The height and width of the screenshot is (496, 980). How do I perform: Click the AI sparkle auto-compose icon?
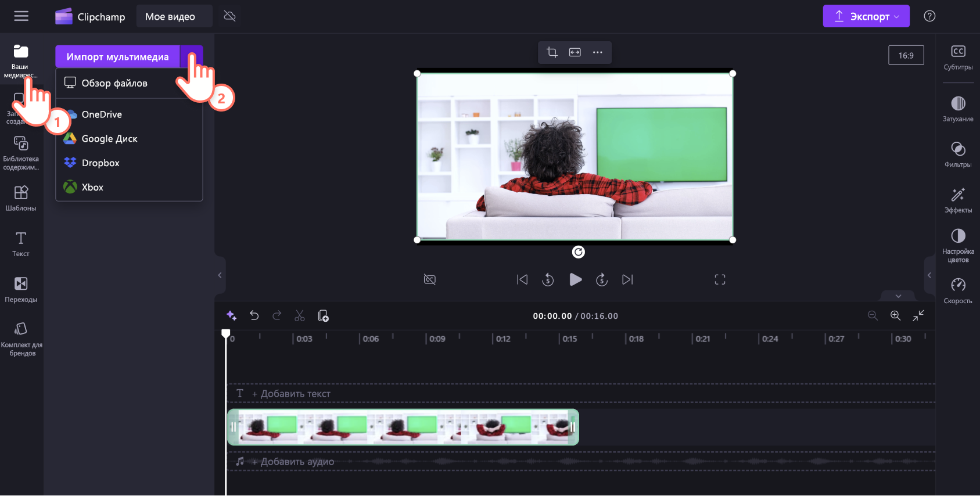[x=231, y=315]
